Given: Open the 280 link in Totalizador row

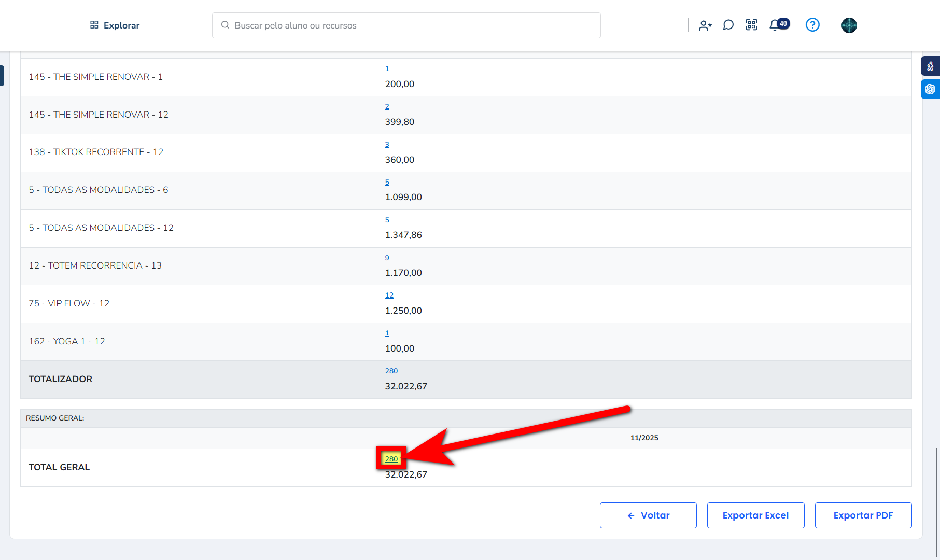Looking at the screenshot, I should [x=391, y=371].
